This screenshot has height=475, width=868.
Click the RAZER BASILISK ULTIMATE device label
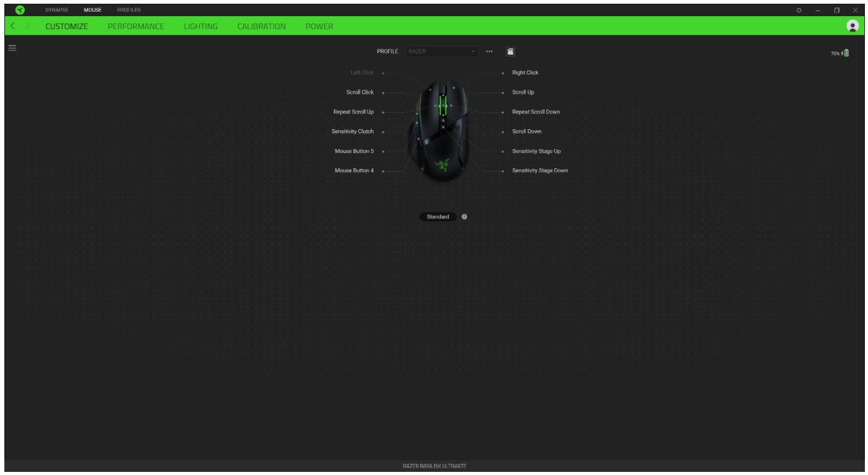(434, 466)
